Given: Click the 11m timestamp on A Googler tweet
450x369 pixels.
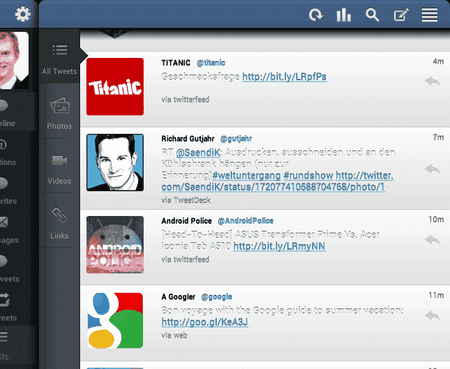Looking at the screenshot, I should pyautogui.click(x=436, y=295).
